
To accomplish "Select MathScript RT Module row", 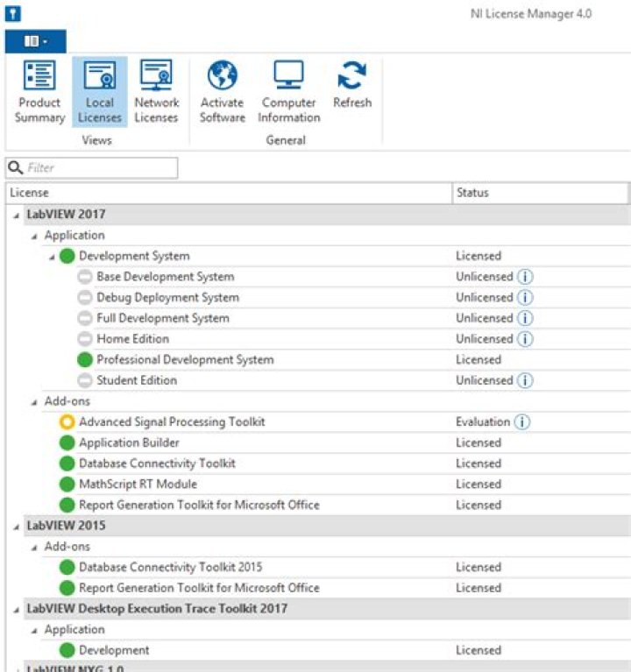I will pos(318,485).
